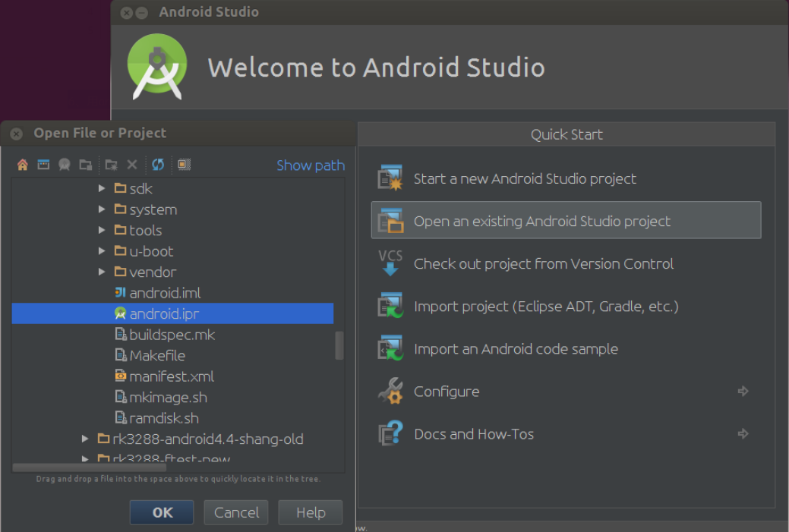Close the Open File or Project dialog
789x532 pixels.
pyautogui.click(x=17, y=134)
